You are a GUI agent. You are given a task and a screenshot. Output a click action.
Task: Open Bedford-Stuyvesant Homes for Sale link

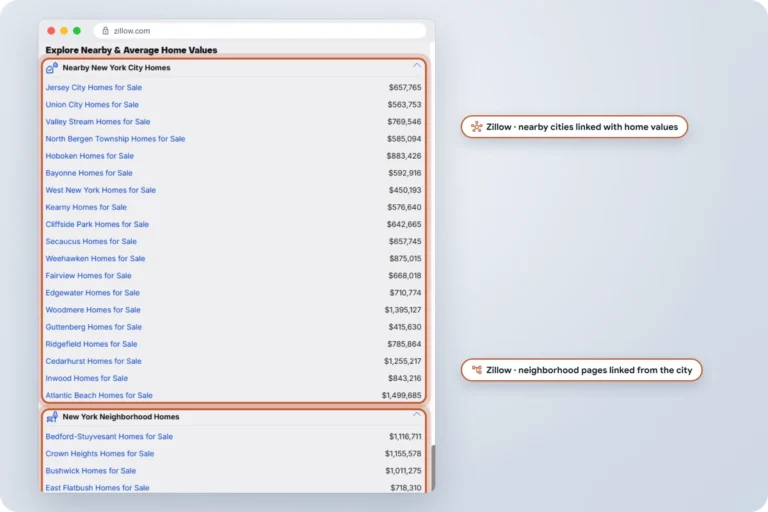(109, 437)
